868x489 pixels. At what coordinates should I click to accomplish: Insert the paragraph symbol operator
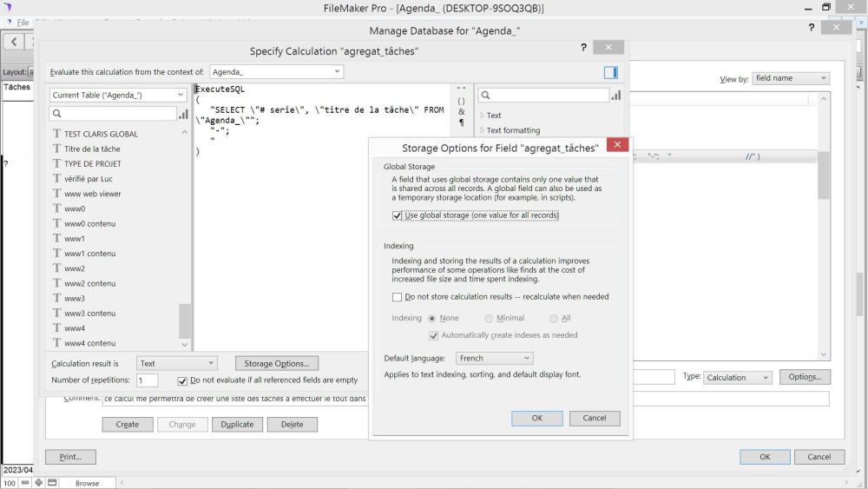coord(461,123)
